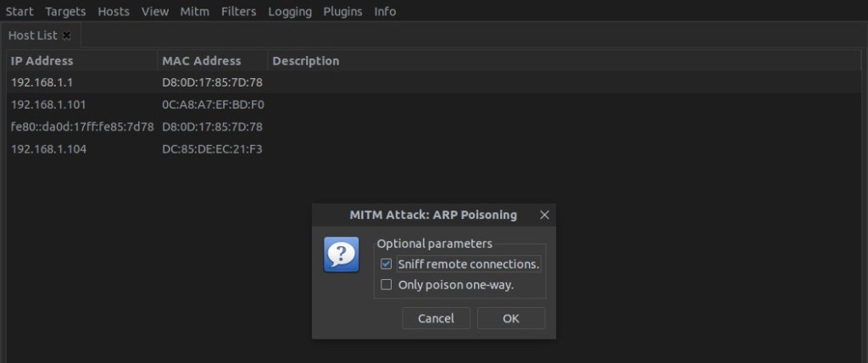868x363 pixels.
Task: Select host 192.168.1.104 in list
Action: click(49, 148)
